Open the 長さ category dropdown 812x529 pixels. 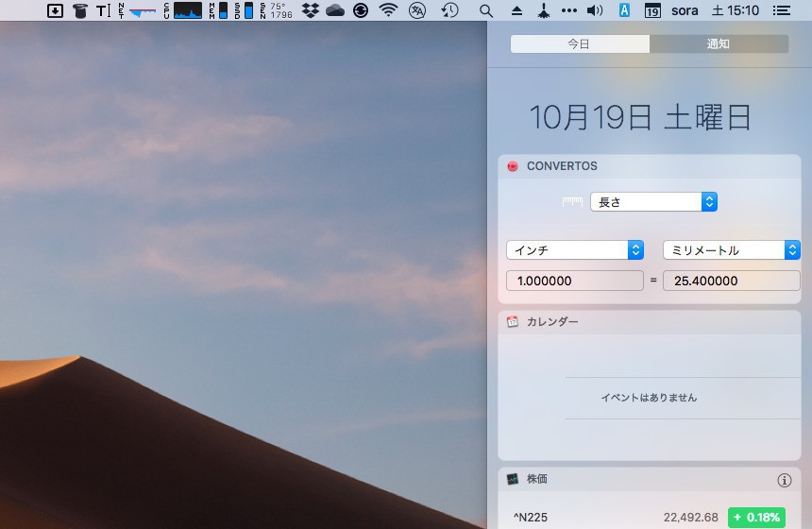coord(653,202)
